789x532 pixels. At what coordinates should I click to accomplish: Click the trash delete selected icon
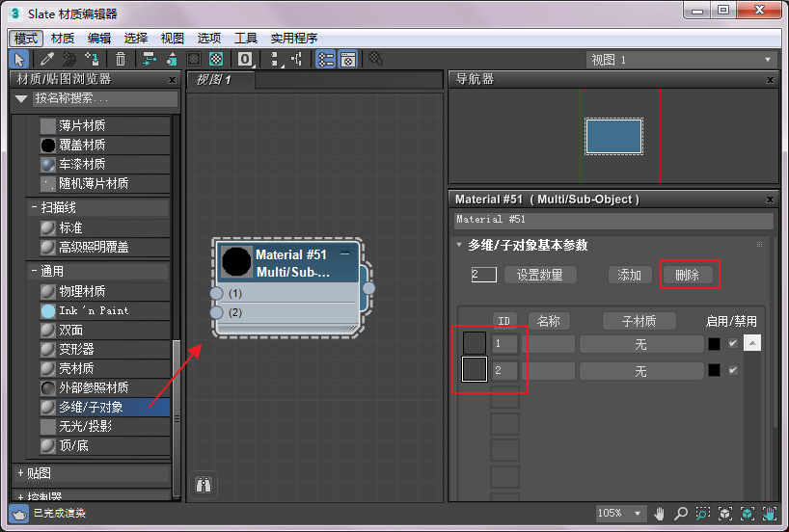(x=121, y=60)
